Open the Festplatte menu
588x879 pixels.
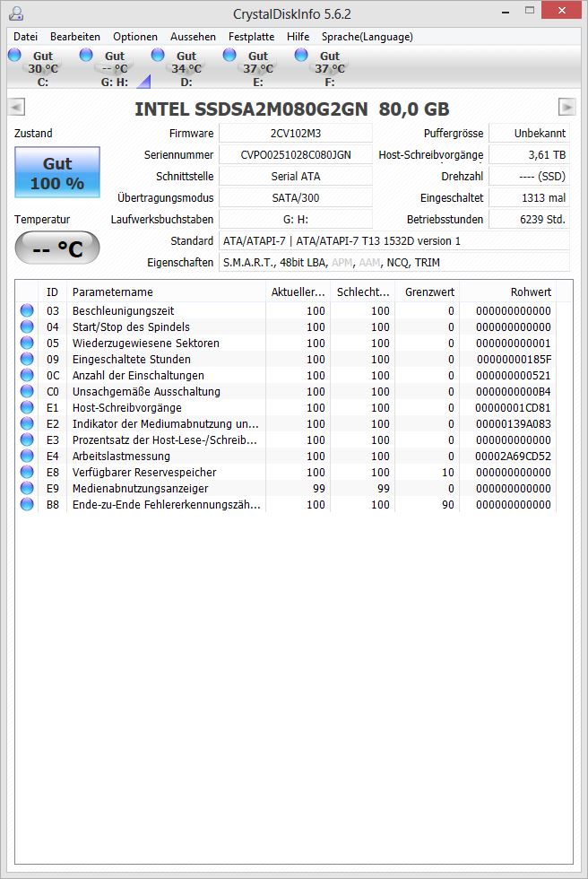[x=251, y=37]
